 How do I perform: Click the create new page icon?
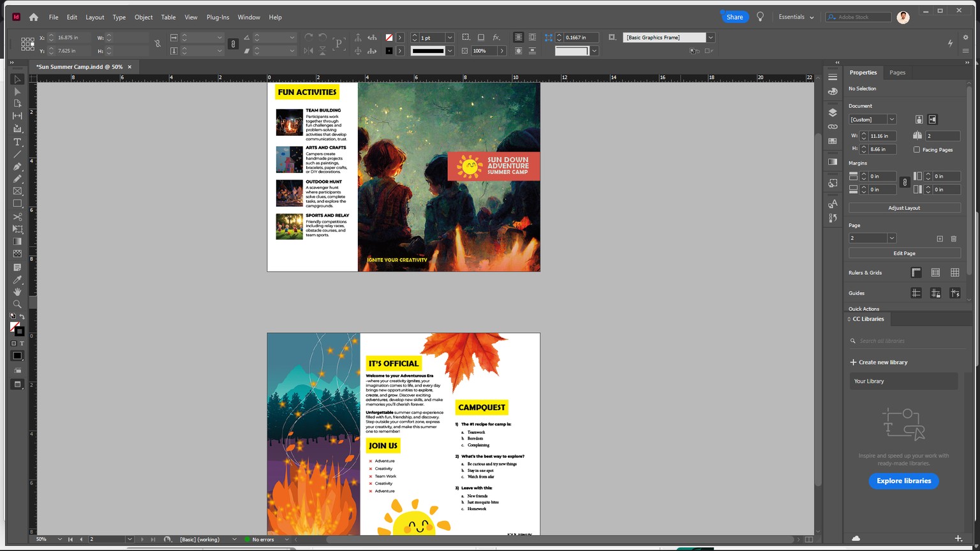click(x=940, y=239)
